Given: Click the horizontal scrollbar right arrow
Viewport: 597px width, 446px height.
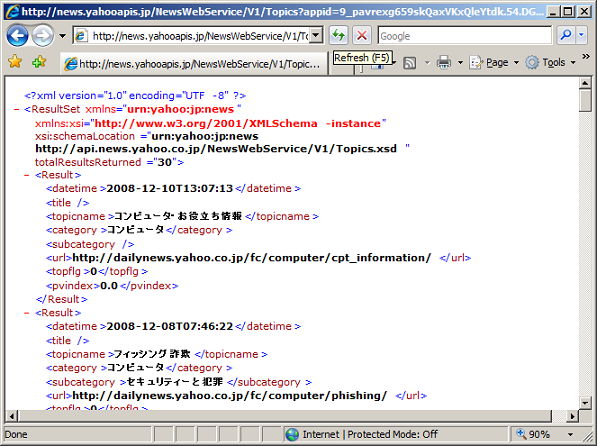Looking at the screenshot, I should click(572, 416).
